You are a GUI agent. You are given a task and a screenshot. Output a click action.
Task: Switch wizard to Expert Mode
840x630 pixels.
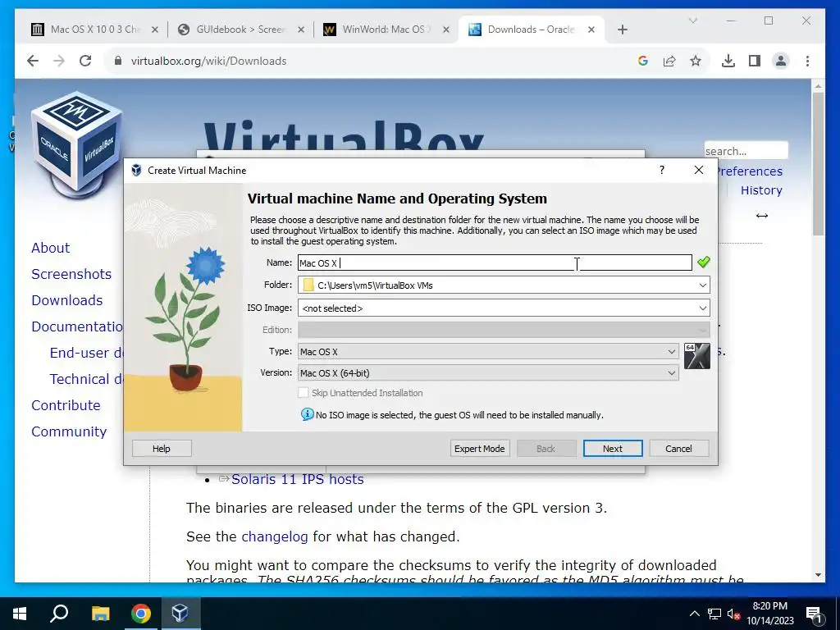pyautogui.click(x=479, y=449)
